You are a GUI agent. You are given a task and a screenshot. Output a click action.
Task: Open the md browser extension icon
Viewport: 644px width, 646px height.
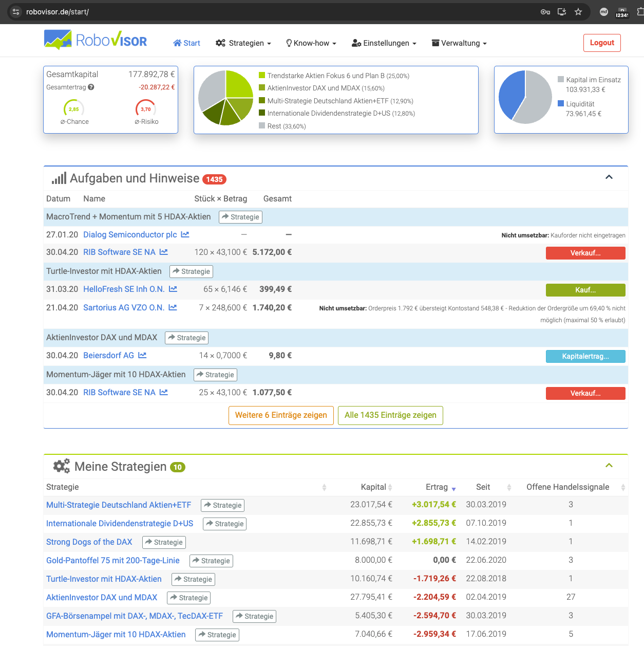(604, 11)
